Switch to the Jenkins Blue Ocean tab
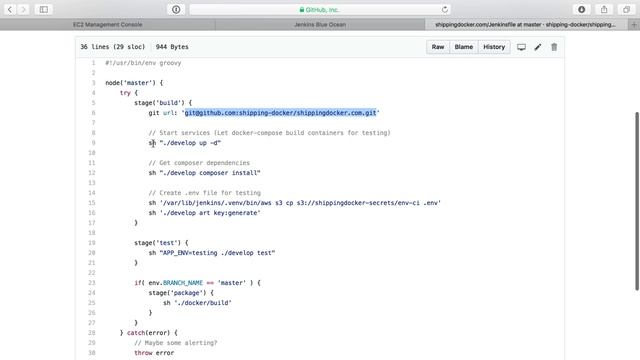 pos(320,25)
